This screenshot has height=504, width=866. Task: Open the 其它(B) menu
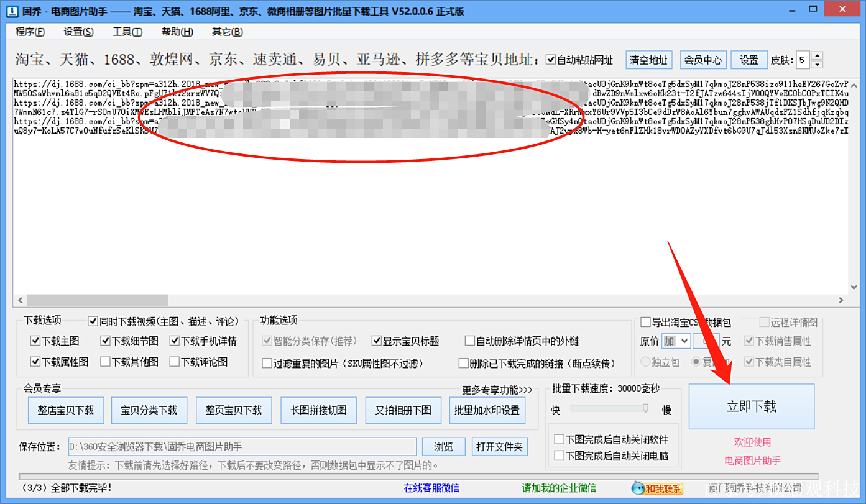(227, 32)
